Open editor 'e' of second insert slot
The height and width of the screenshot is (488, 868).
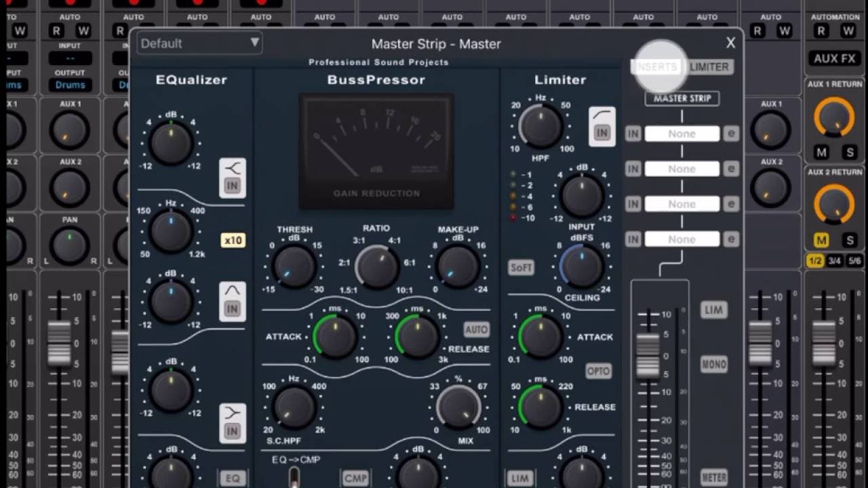731,169
